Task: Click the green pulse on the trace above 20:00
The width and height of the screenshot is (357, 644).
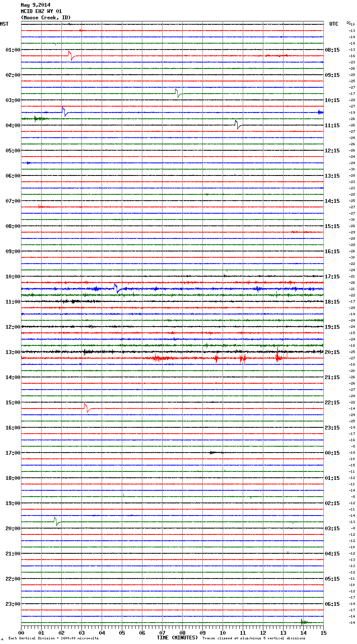Action: coord(56,522)
